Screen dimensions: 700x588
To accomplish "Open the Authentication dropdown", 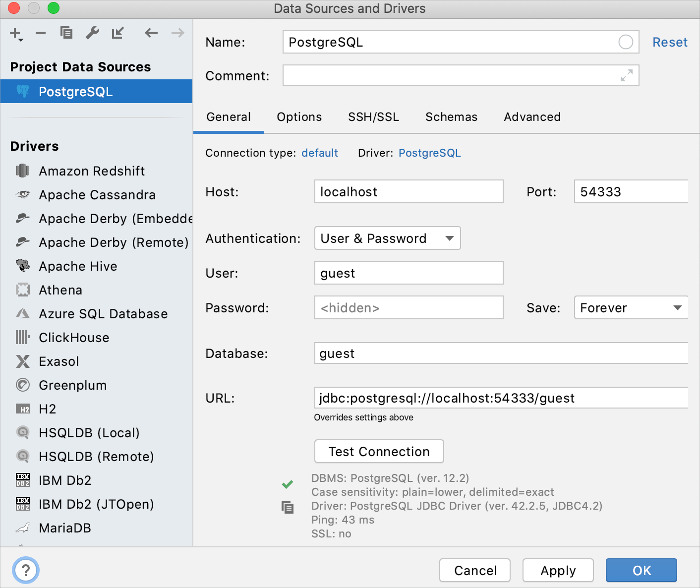I will (x=387, y=238).
